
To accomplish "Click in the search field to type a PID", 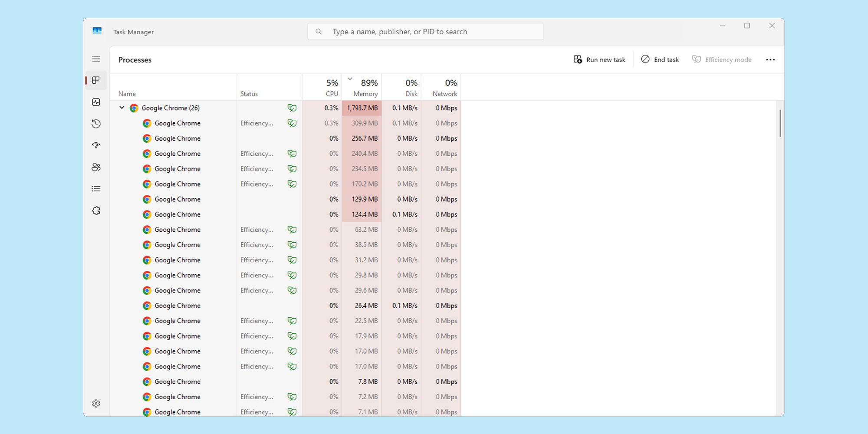I will pos(425,31).
